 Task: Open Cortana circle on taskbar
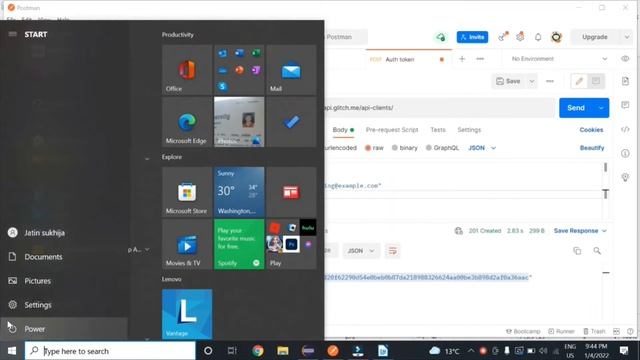[208, 351]
